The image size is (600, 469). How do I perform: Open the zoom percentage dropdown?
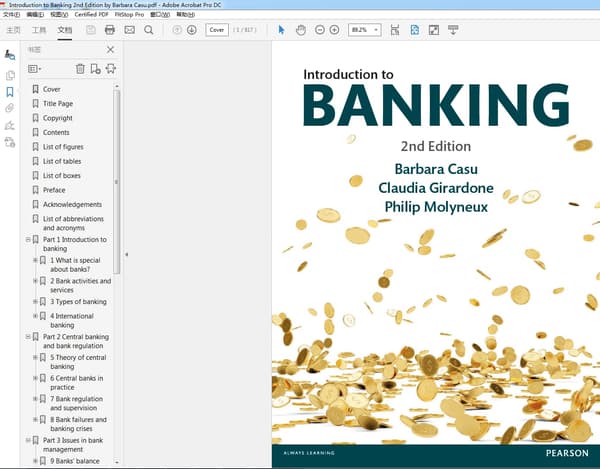pyautogui.click(x=376, y=30)
